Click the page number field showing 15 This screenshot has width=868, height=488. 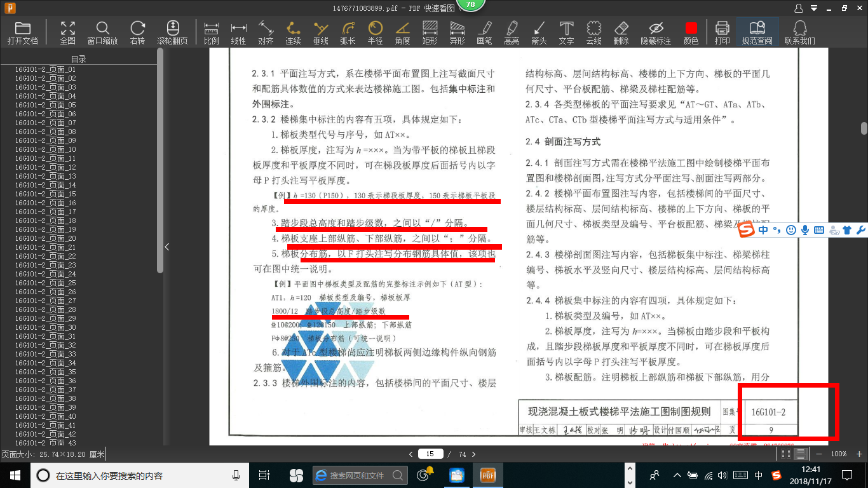pyautogui.click(x=430, y=454)
